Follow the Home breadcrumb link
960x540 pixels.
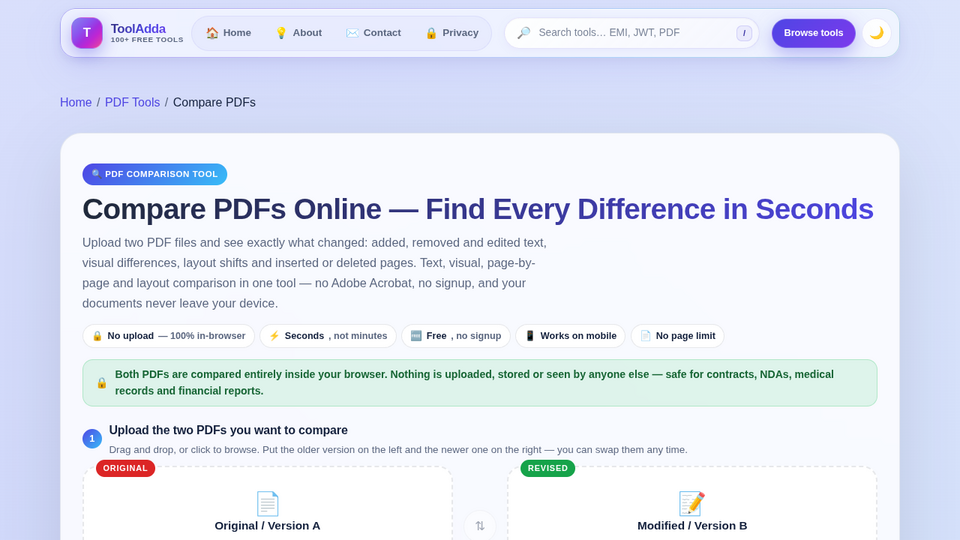(x=76, y=102)
